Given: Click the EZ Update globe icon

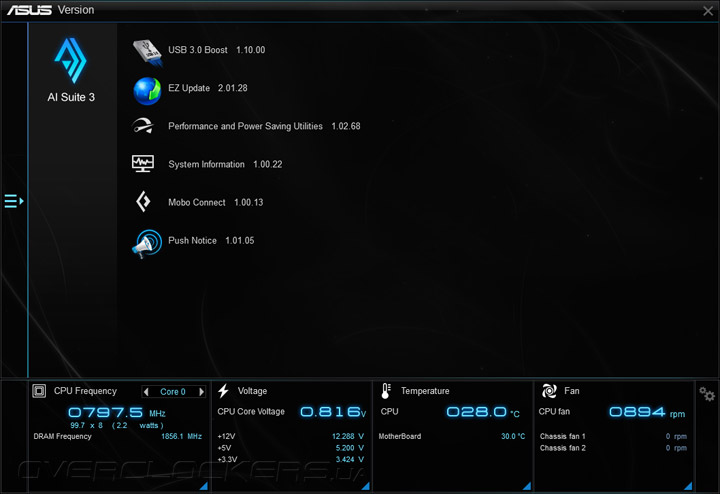Looking at the screenshot, I should (x=147, y=90).
